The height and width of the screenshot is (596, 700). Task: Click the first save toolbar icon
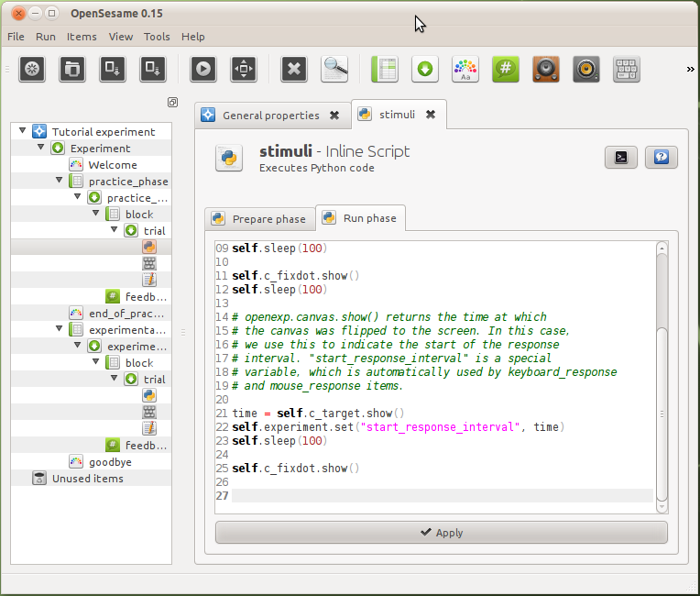113,69
